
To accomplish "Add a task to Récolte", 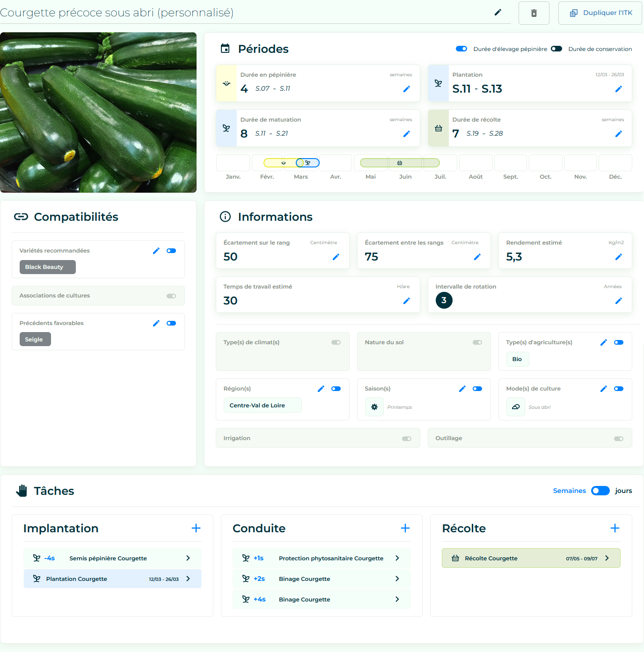I will click(x=615, y=528).
